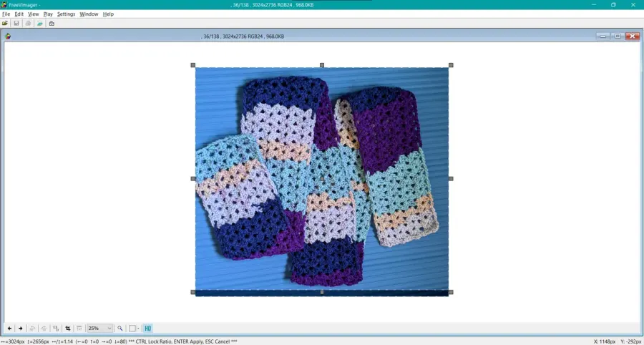Open the Help menu
The width and height of the screenshot is (644, 345).
click(108, 14)
